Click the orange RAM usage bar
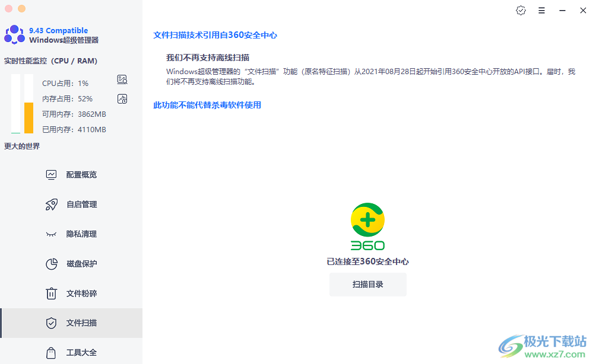 click(x=28, y=118)
